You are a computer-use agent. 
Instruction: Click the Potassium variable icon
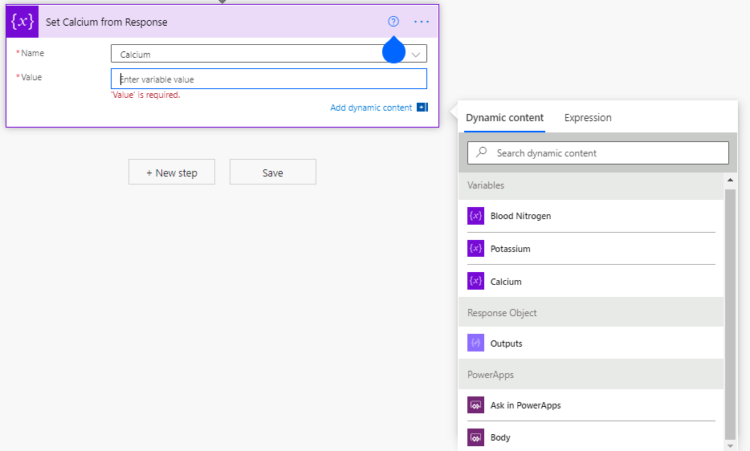click(475, 249)
